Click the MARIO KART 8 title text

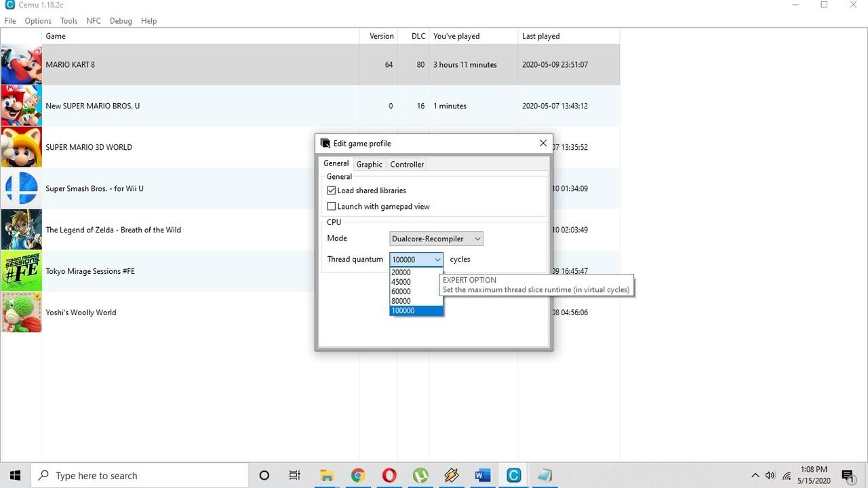[x=71, y=64]
